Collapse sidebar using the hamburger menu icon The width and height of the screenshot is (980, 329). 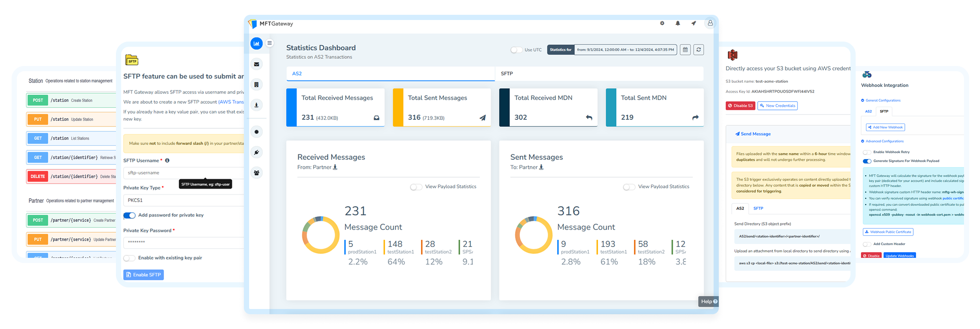(x=270, y=43)
